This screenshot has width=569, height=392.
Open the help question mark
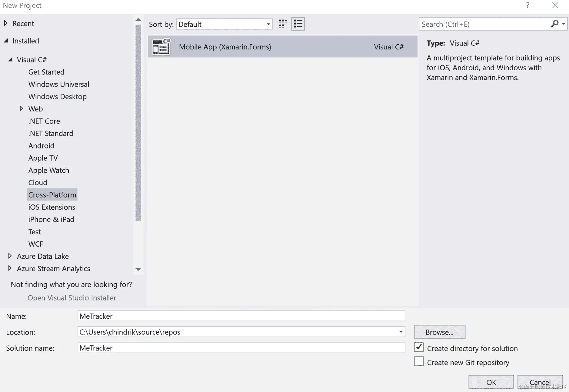point(528,5)
